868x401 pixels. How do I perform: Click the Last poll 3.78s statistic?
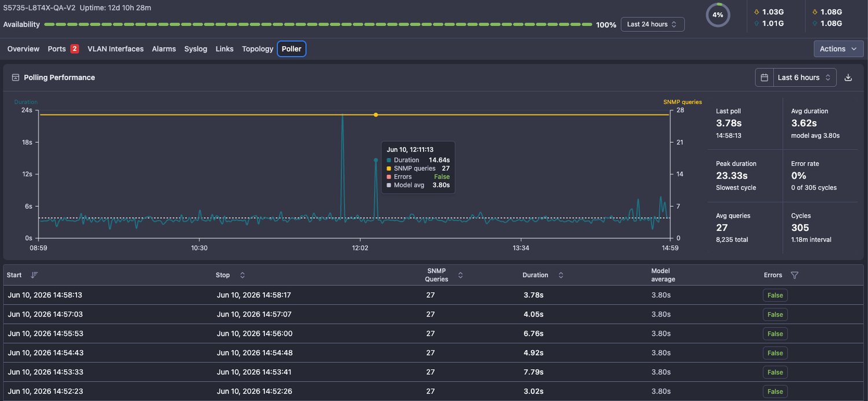click(729, 123)
